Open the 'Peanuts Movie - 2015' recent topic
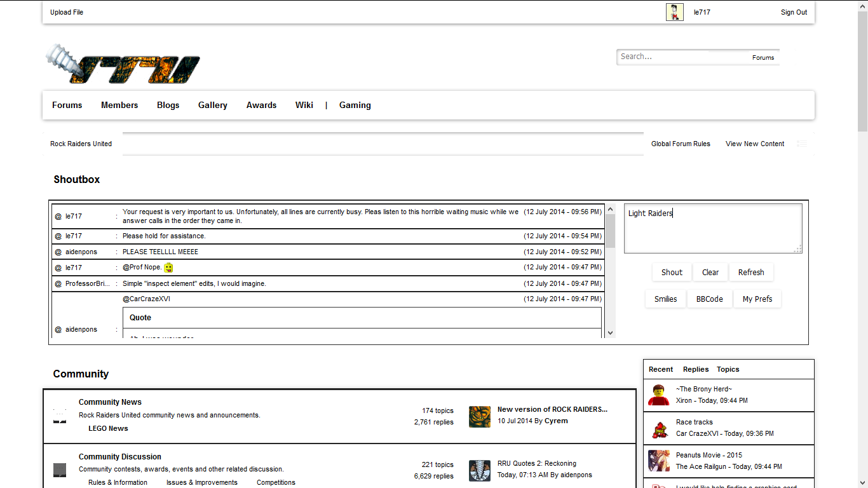 (709, 455)
